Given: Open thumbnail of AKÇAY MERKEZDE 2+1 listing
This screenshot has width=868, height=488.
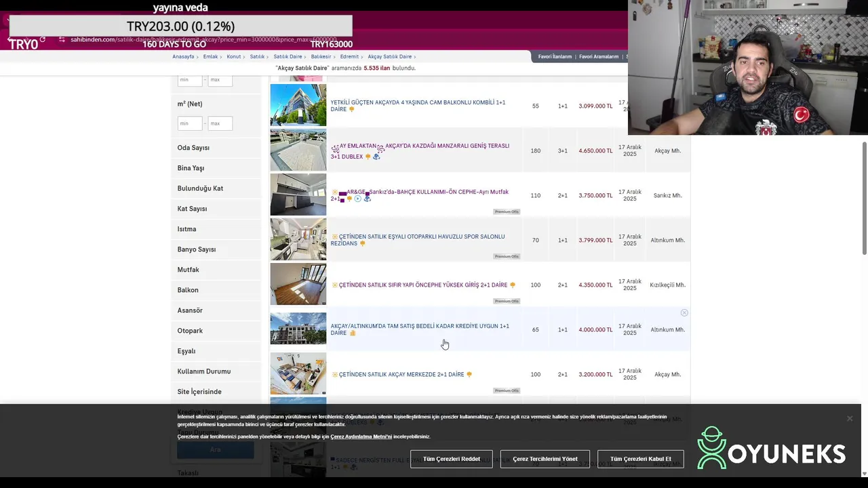Looking at the screenshot, I should pos(298,373).
